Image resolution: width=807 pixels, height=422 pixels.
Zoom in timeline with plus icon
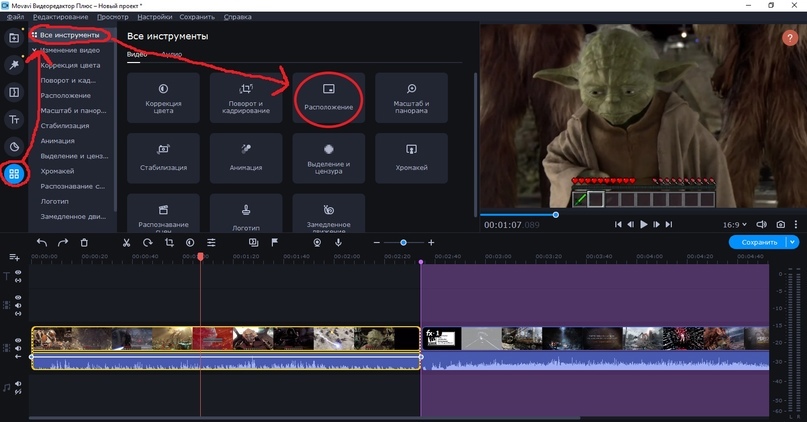tap(431, 242)
